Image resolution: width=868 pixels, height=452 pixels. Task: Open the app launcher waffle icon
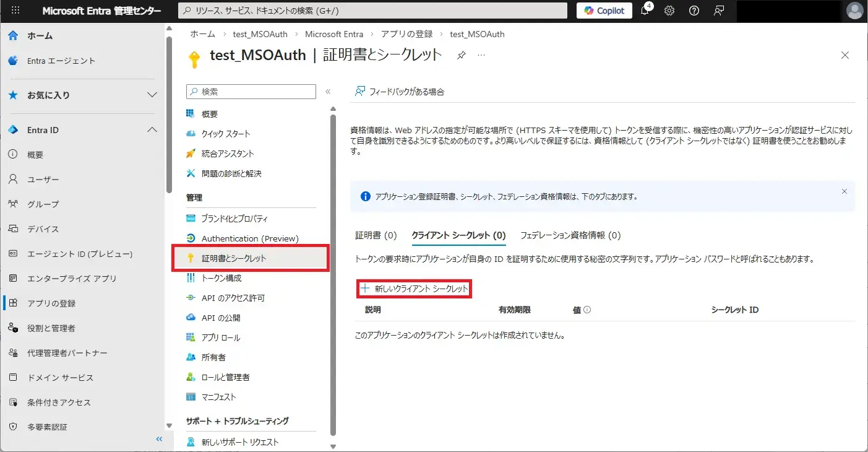click(x=15, y=11)
